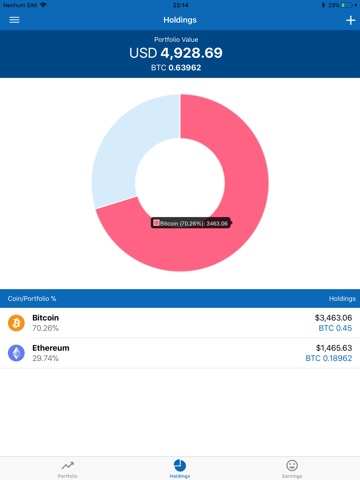Click the BTC 0.63962 portfolio value
The height and width of the screenshot is (480, 360).
click(x=176, y=68)
